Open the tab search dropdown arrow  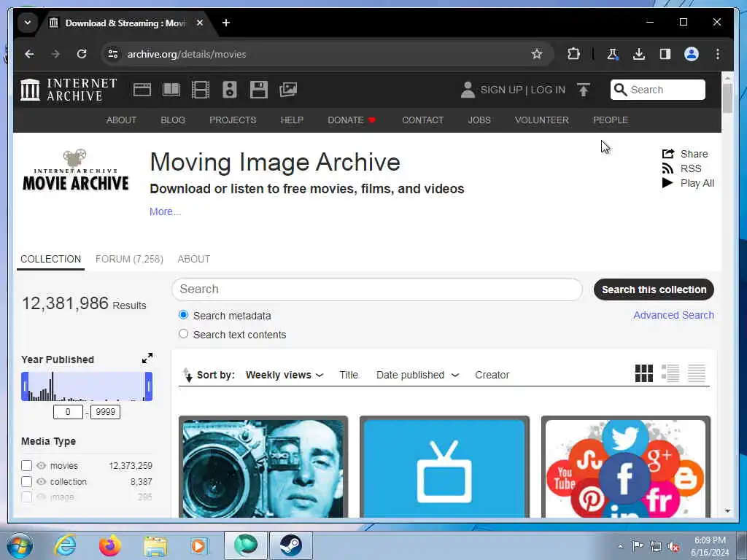point(28,23)
